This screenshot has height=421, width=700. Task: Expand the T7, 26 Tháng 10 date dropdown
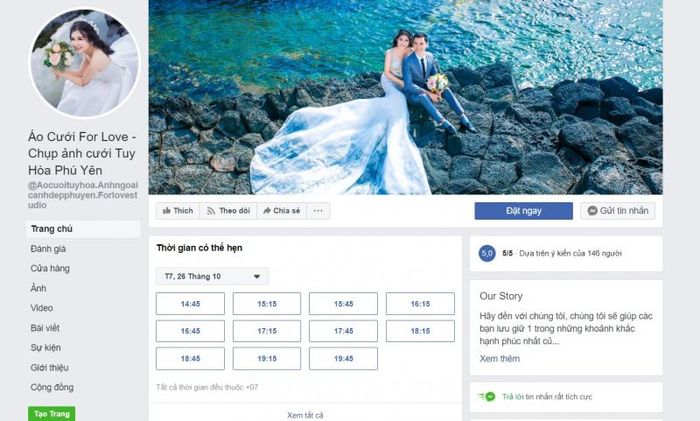click(x=212, y=276)
